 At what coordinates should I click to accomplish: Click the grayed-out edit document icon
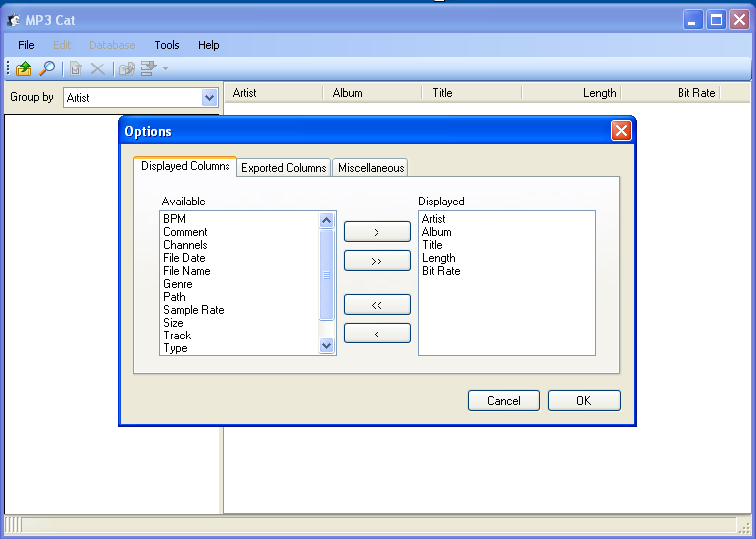76,68
